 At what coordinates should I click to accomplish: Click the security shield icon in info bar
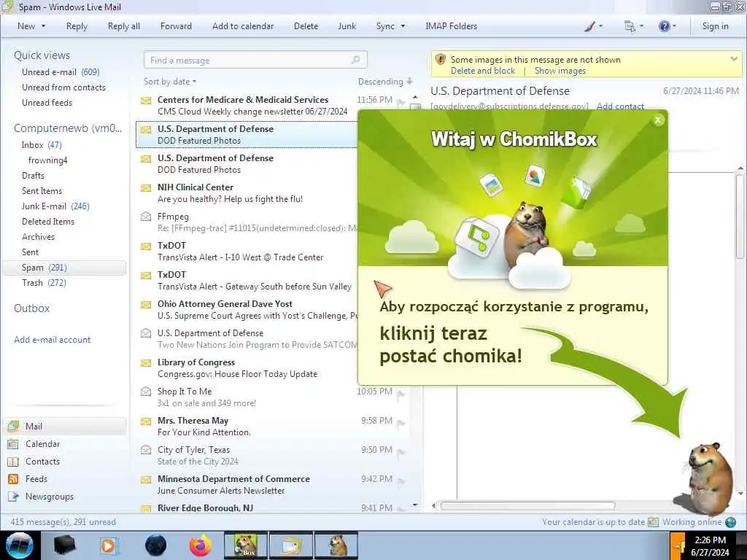(441, 59)
